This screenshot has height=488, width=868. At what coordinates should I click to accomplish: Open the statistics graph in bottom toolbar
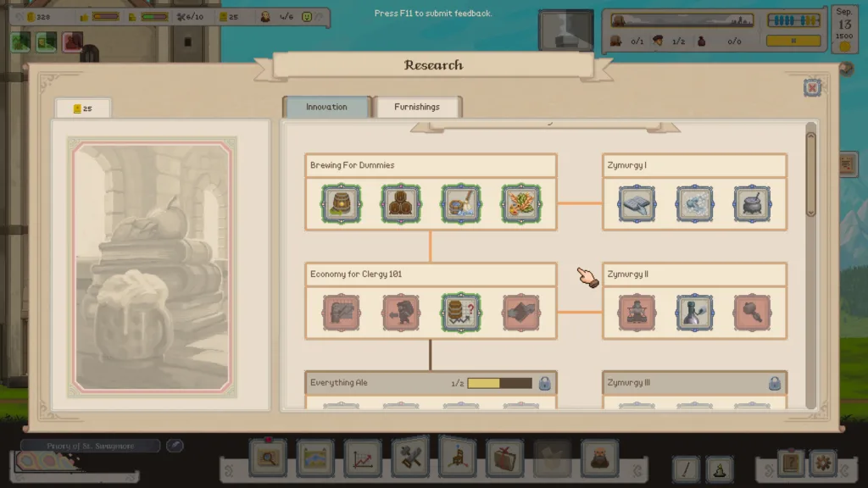[x=363, y=459]
